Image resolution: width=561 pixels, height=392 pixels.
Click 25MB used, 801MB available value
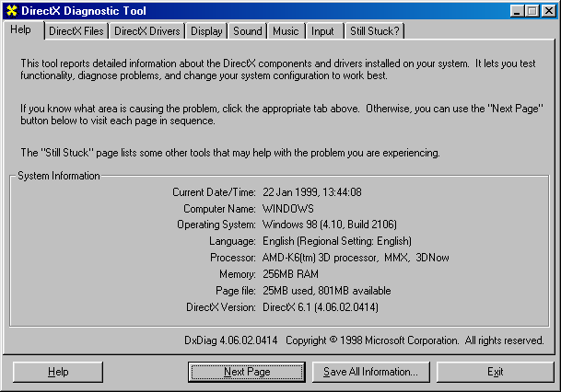327,291
